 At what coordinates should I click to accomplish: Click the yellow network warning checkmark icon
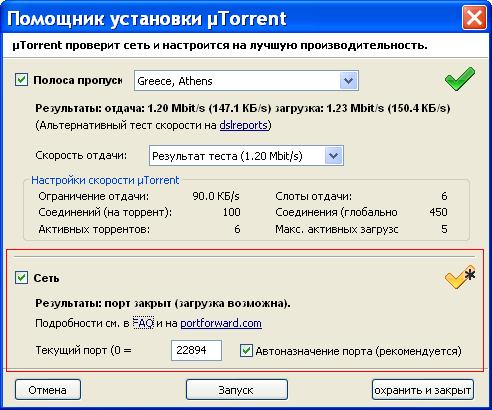coord(460,277)
